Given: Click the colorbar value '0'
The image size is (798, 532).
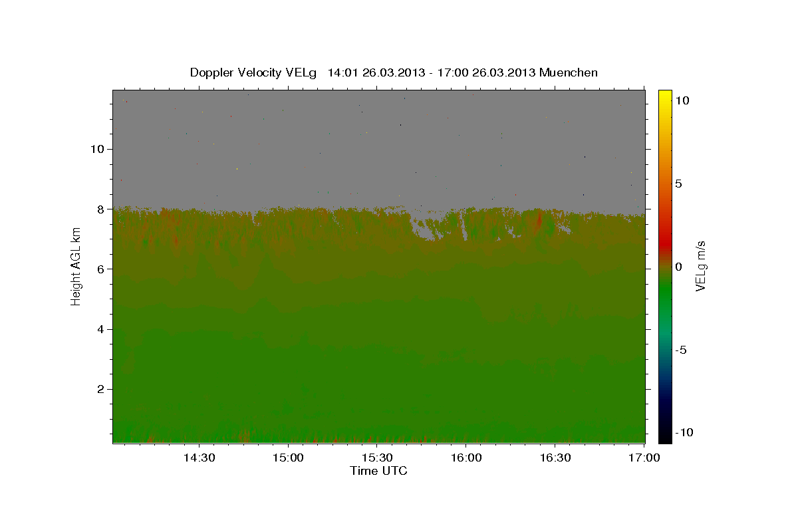Looking at the screenshot, I should 678,267.
